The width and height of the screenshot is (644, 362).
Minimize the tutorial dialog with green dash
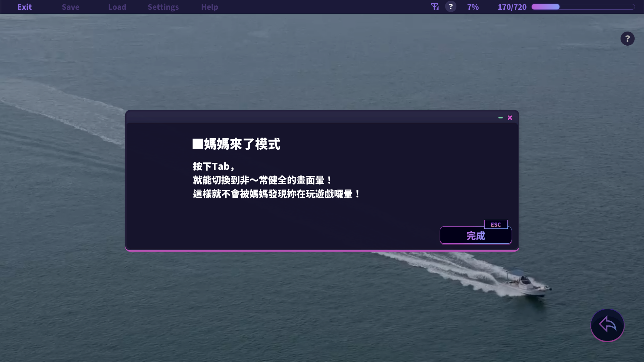(x=500, y=118)
